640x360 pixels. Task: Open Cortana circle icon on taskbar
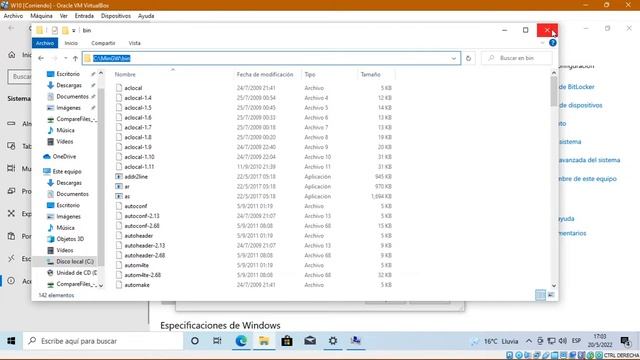click(195, 341)
